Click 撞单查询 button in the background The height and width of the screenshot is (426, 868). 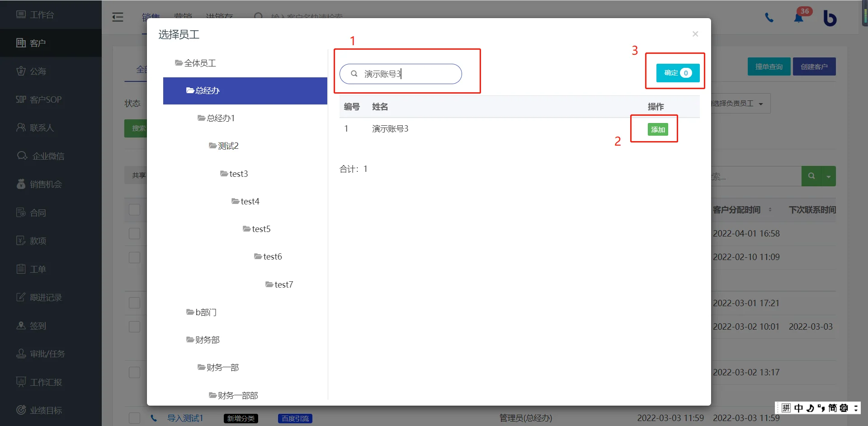pyautogui.click(x=769, y=66)
